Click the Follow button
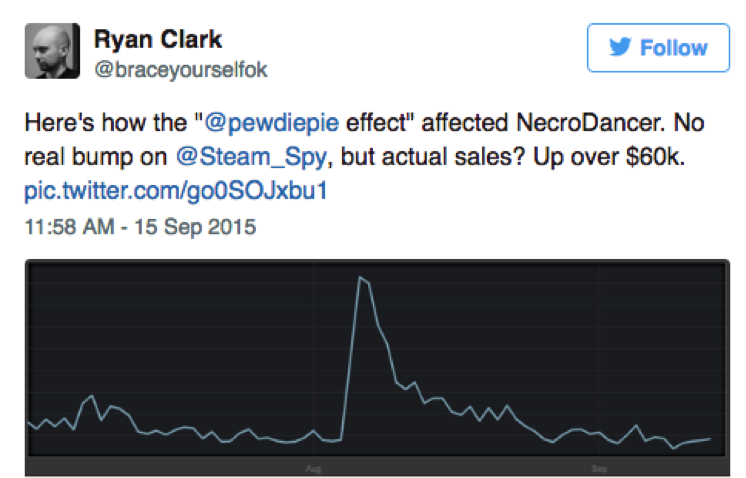The width and height of the screenshot is (746, 478). [658, 48]
